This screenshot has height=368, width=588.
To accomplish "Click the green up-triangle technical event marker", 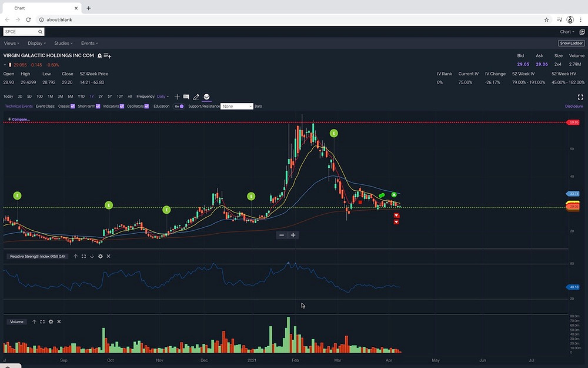I will coord(394,194).
